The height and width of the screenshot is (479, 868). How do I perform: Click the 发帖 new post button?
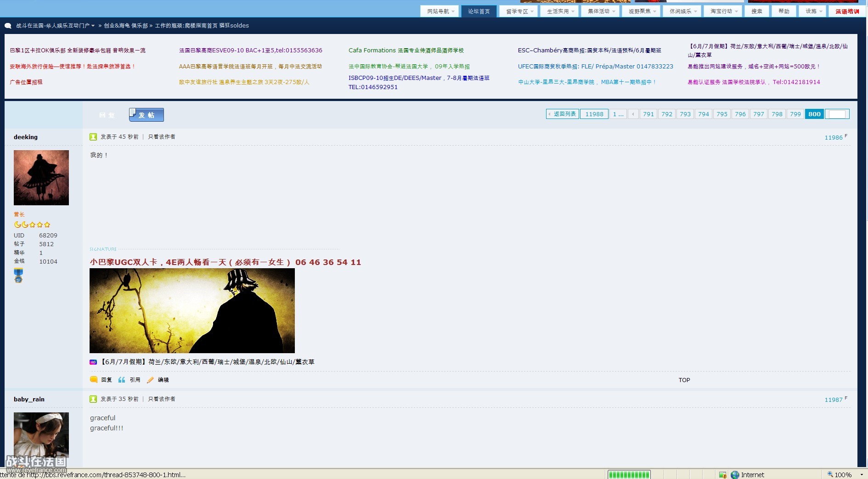click(x=147, y=115)
